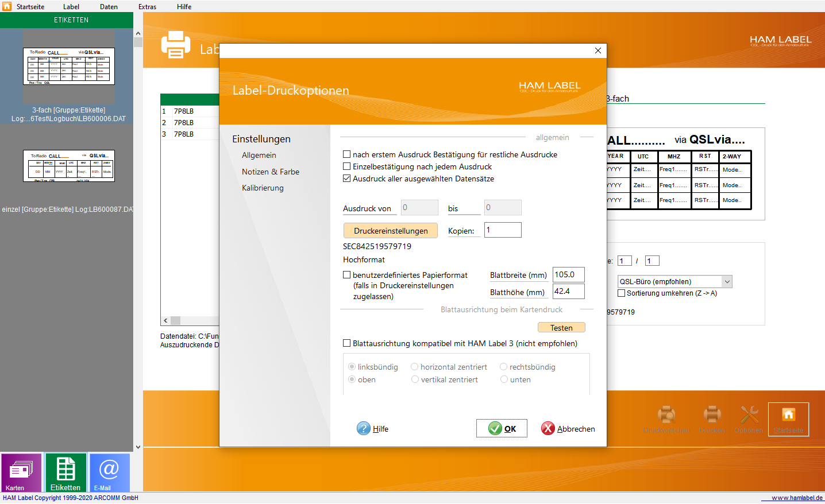
Task: Click the home icon in menu bar
Action: [7, 6]
